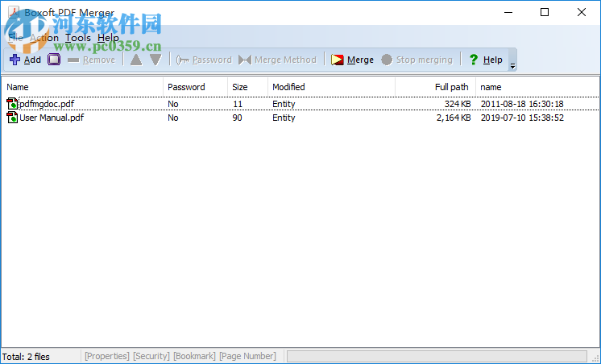Click the 'No' password cell of pdfmgdoc.pdf
Image resolution: width=601 pixels, height=364 pixels.
[173, 104]
